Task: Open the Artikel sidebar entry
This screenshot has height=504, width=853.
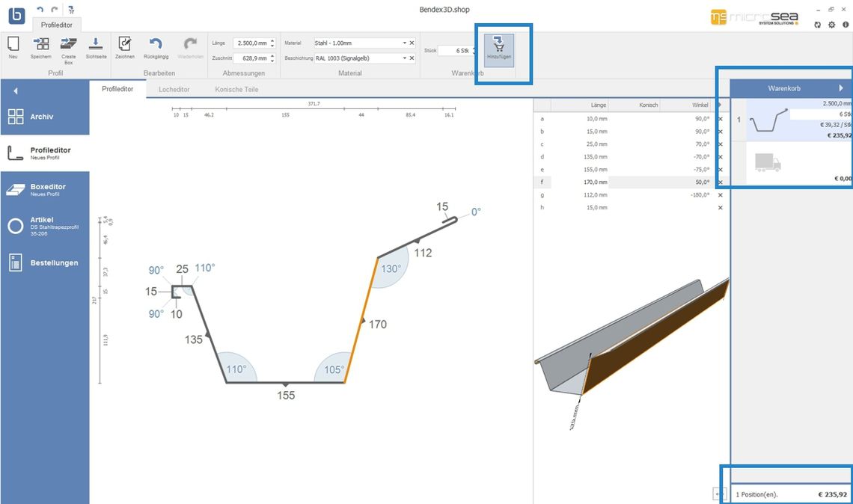Action: tap(45, 226)
